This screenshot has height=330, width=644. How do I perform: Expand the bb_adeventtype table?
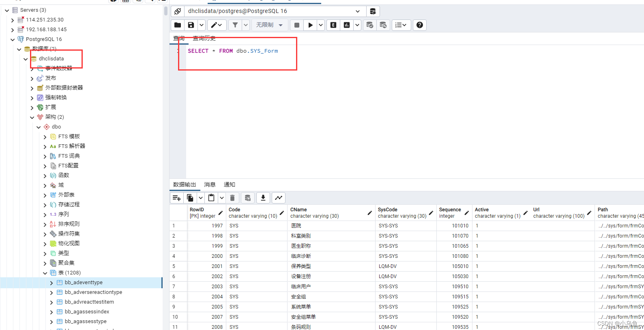coord(52,283)
